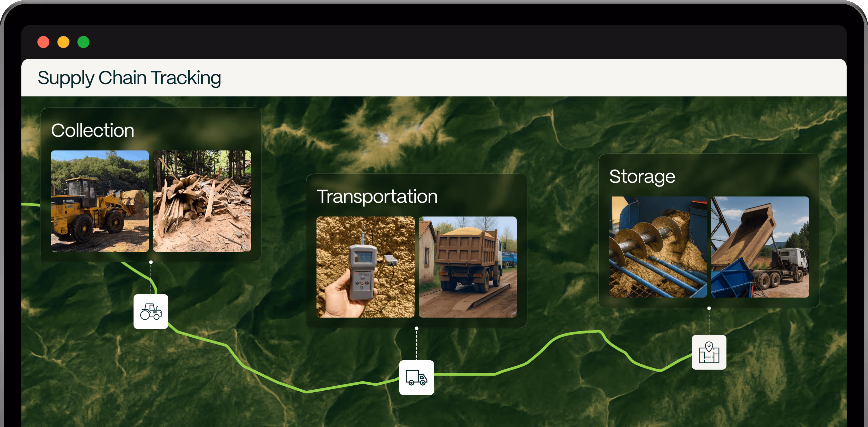Open the auger conveyor sawdust photo
Viewport: 868px width, 427px height.
click(658, 247)
